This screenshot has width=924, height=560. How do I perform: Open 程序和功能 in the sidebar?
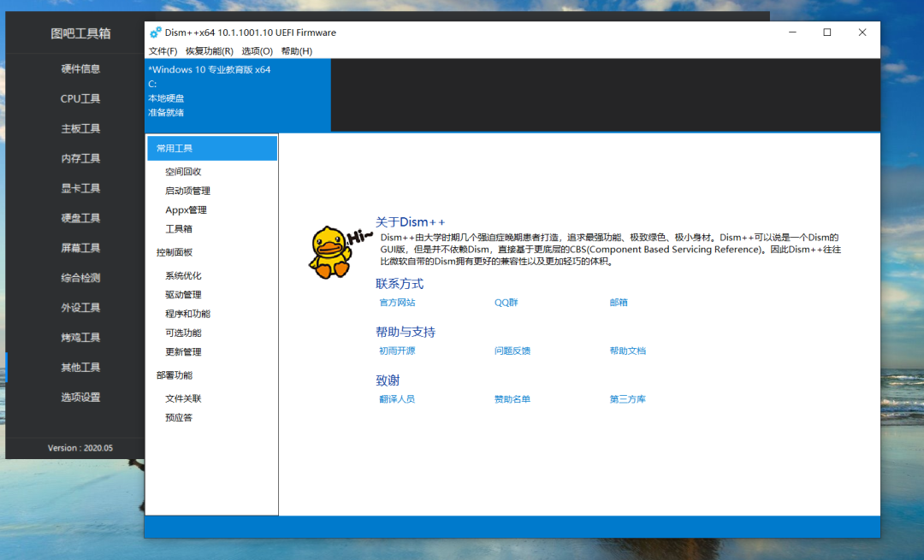(187, 314)
